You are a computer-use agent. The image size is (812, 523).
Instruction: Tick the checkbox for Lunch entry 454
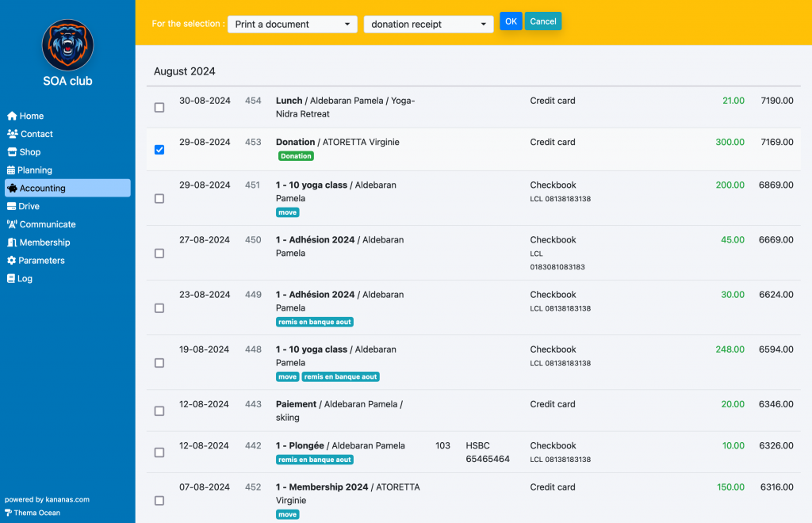tap(159, 108)
